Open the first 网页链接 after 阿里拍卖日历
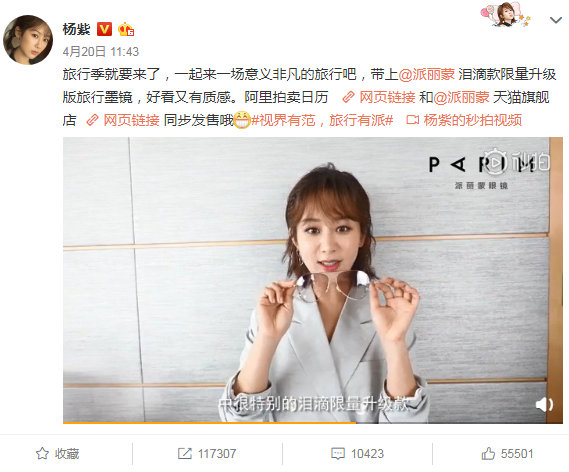The width and height of the screenshot is (569, 472). point(379,97)
